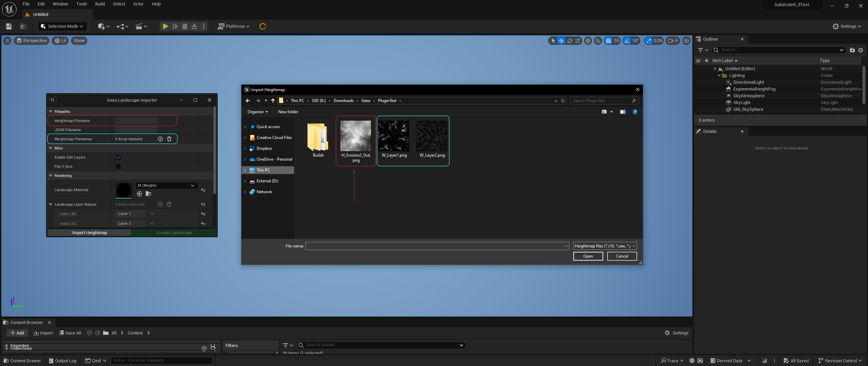Open the Outliner settings gear
The image size is (868, 366).
tap(861, 50)
